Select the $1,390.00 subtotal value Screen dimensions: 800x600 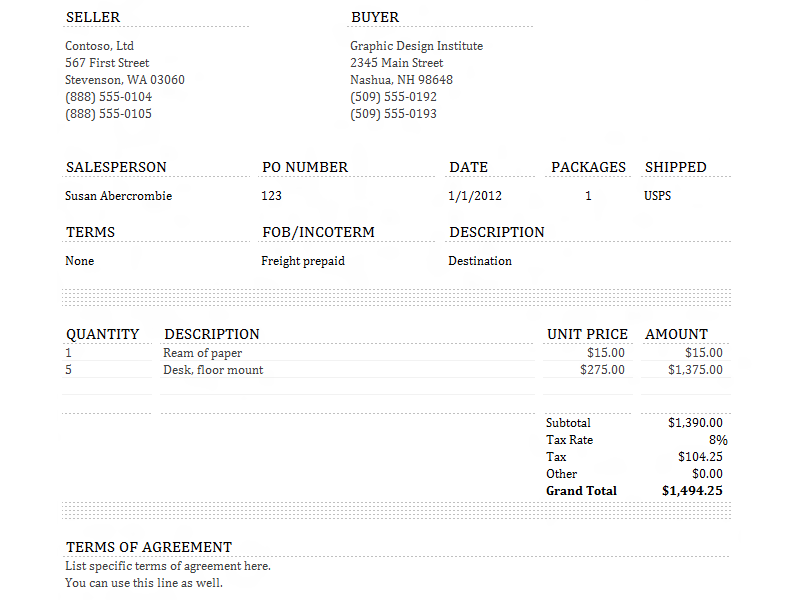695,423
